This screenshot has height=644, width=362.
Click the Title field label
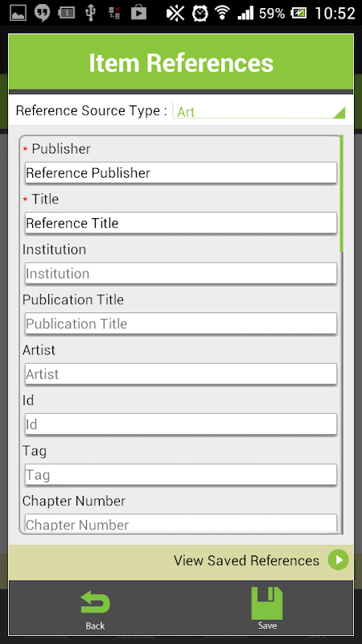[x=45, y=199]
